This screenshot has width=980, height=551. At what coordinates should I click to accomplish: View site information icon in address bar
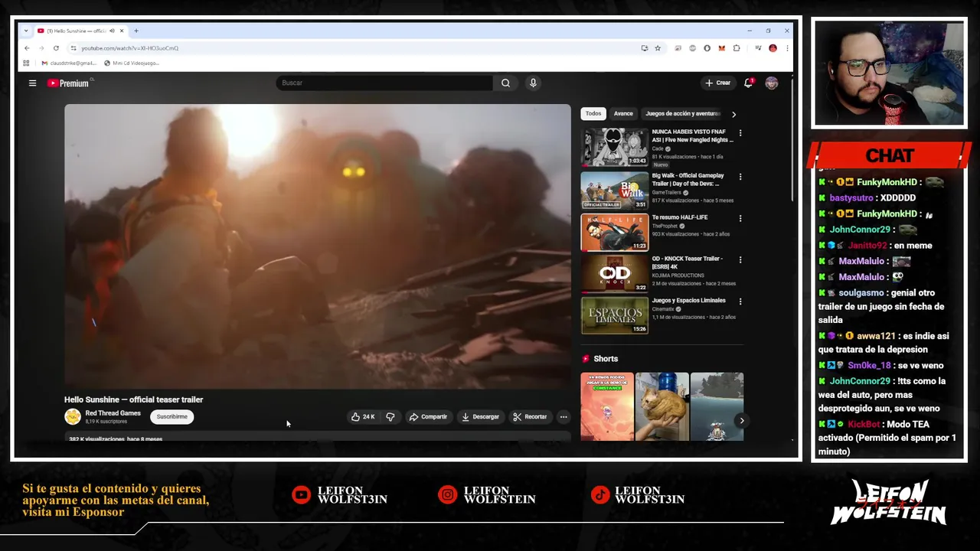click(x=73, y=48)
